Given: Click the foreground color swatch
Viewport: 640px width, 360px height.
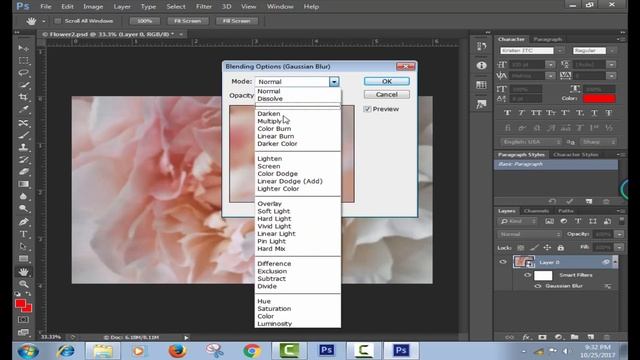Looking at the screenshot, I should [x=20, y=304].
